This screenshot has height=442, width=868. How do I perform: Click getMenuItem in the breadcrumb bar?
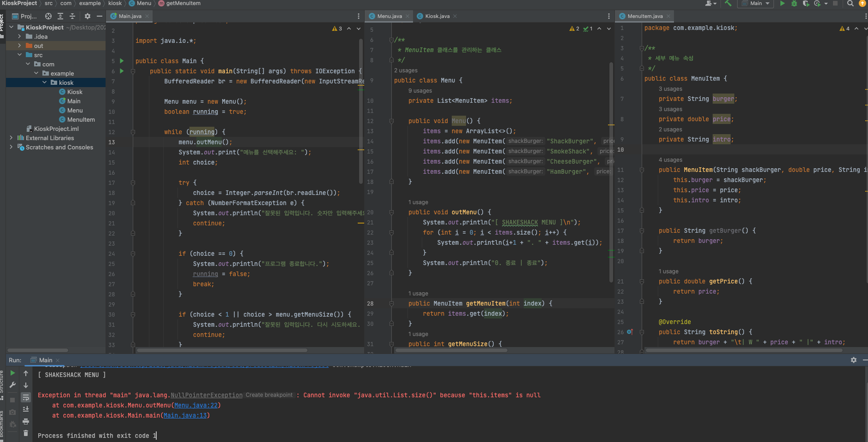[183, 3]
